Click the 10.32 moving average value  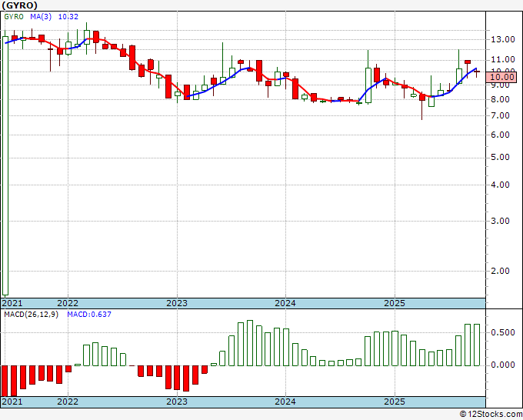click(x=68, y=16)
